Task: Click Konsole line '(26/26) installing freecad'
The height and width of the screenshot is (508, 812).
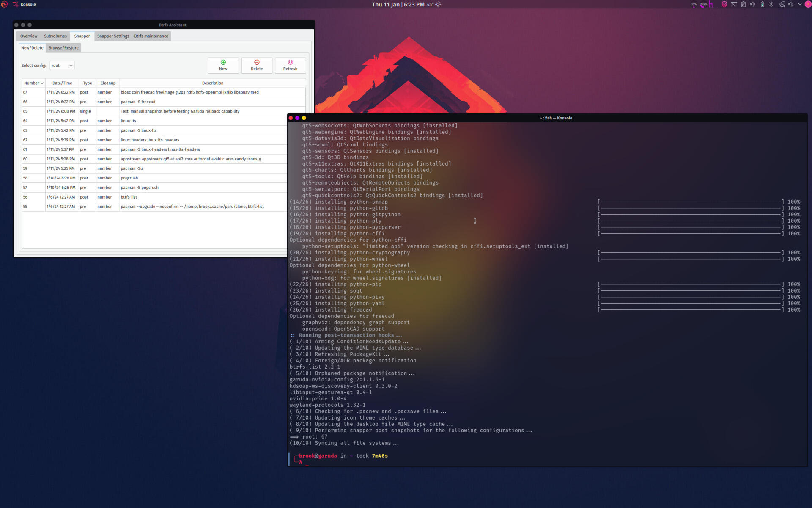Action: [331, 310]
